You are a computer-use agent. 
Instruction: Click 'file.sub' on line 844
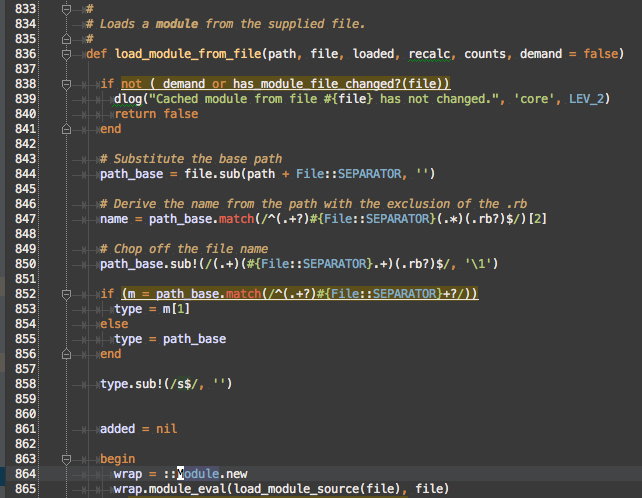212,174
